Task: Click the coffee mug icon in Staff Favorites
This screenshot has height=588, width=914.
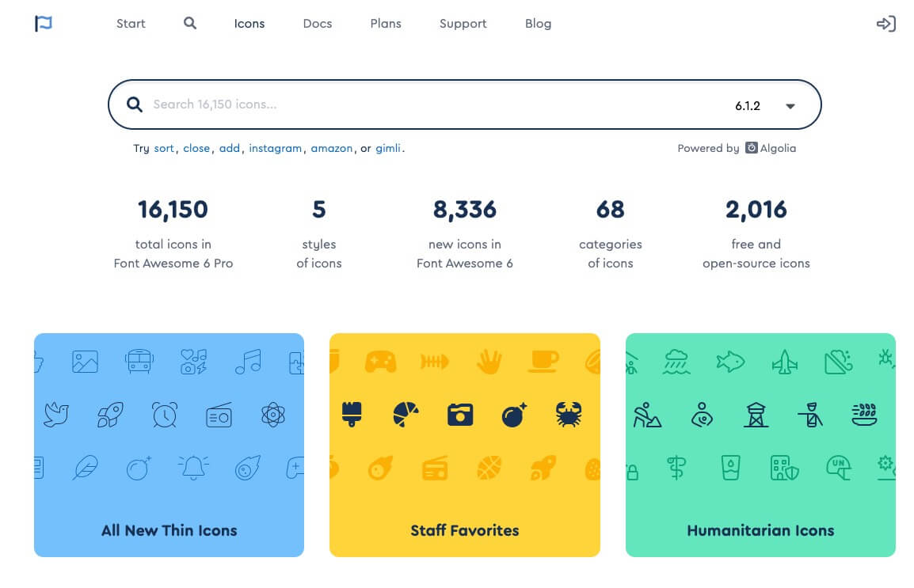Action: 543,362
